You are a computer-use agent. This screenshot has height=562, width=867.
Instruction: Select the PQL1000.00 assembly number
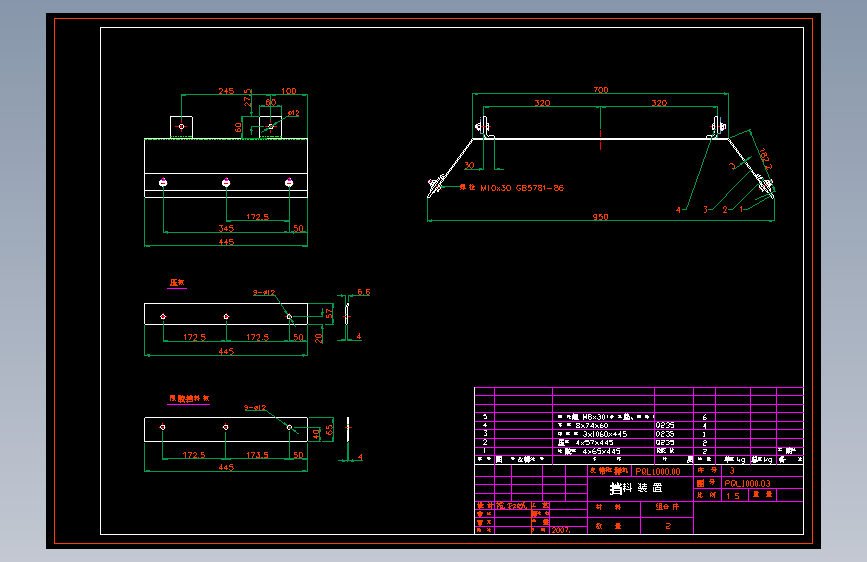pyautogui.click(x=658, y=472)
